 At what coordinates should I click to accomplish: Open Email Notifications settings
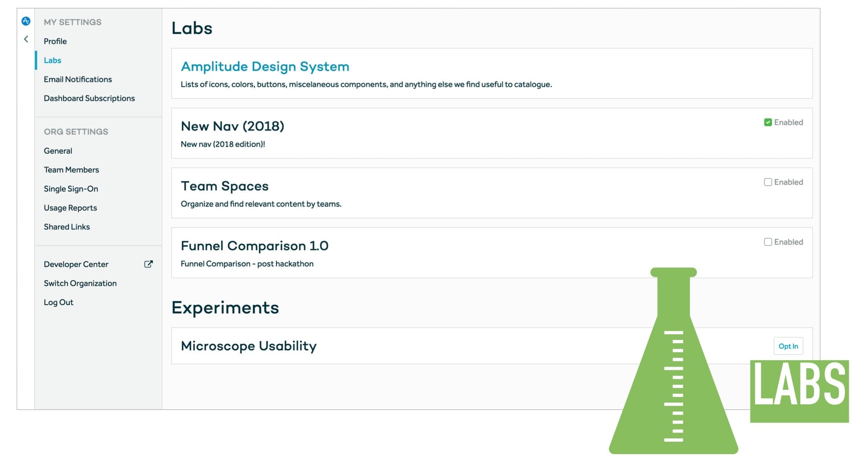[78, 79]
